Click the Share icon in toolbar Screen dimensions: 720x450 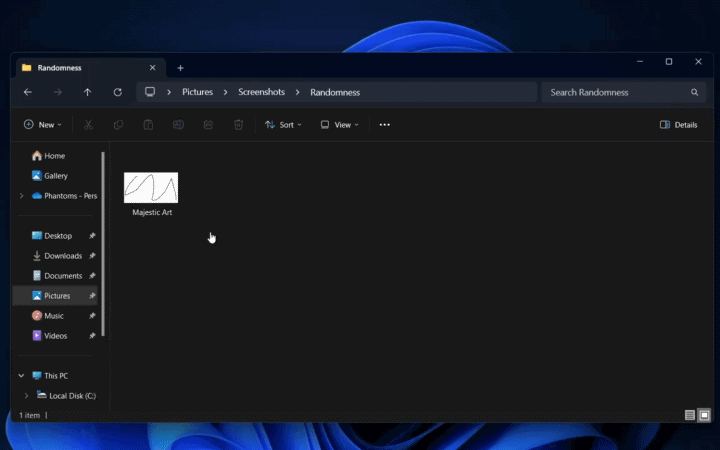tap(208, 125)
